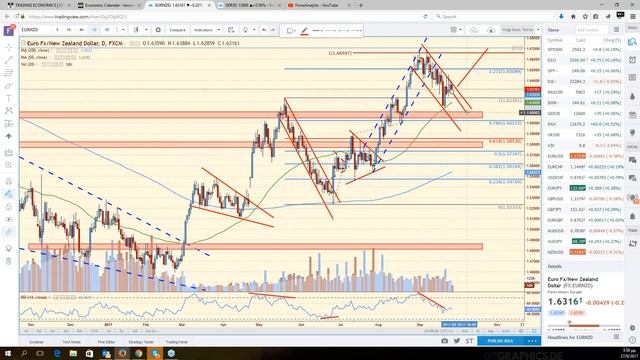Image resolution: width=640 pixels, height=360 pixels.
Task: Select the crosshair cursor tool
Action: tap(9, 47)
